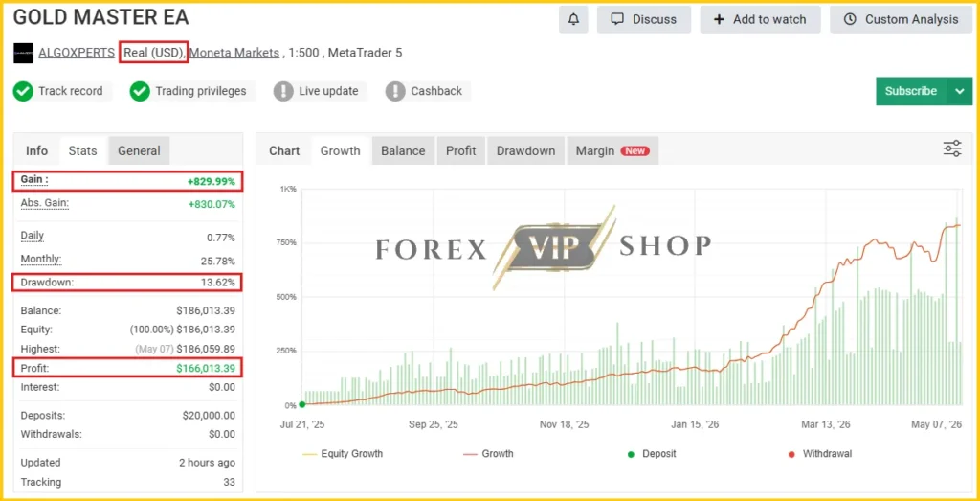
Task: Click the Track record label
Action: pyautogui.click(x=70, y=91)
